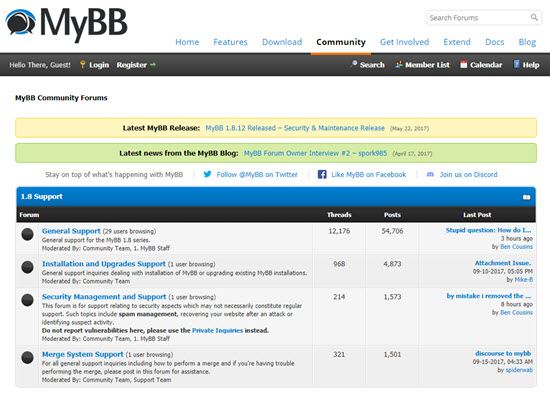Click the Login link
This screenshot has width=550, height=393.
[99, 65]
